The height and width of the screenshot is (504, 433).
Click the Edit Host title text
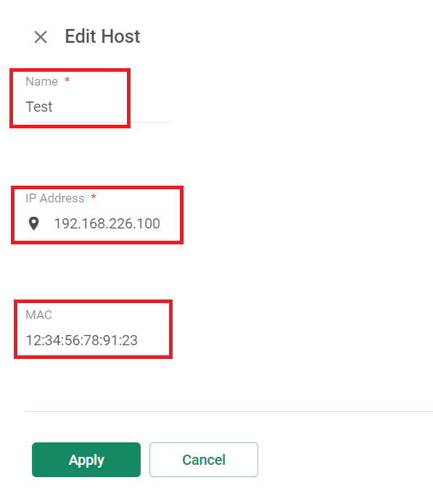click(x=102, y=36)
